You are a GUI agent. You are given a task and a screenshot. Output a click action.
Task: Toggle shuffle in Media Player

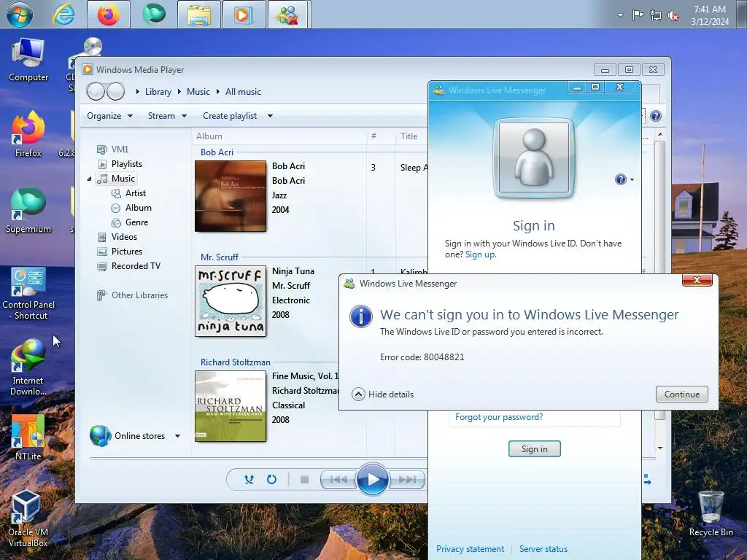249,480
